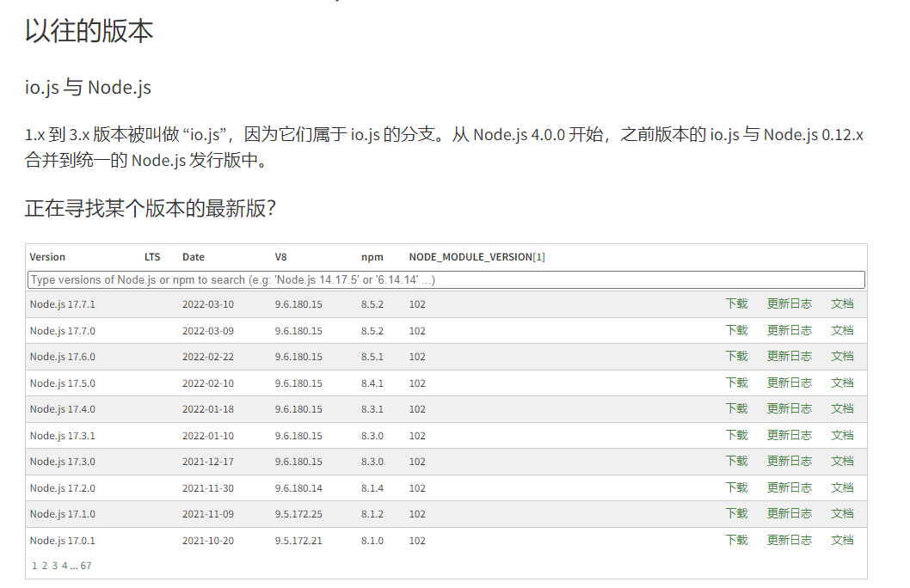Select the Node.js 17.6.0 version cell
The height and width of the screenshot is (588, 910).
coord(63,357)
